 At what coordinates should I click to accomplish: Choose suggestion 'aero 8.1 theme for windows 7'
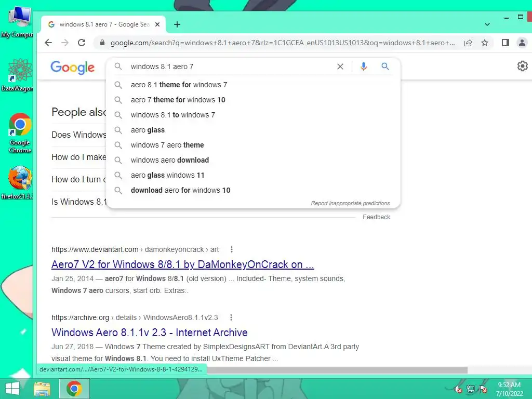253,85
